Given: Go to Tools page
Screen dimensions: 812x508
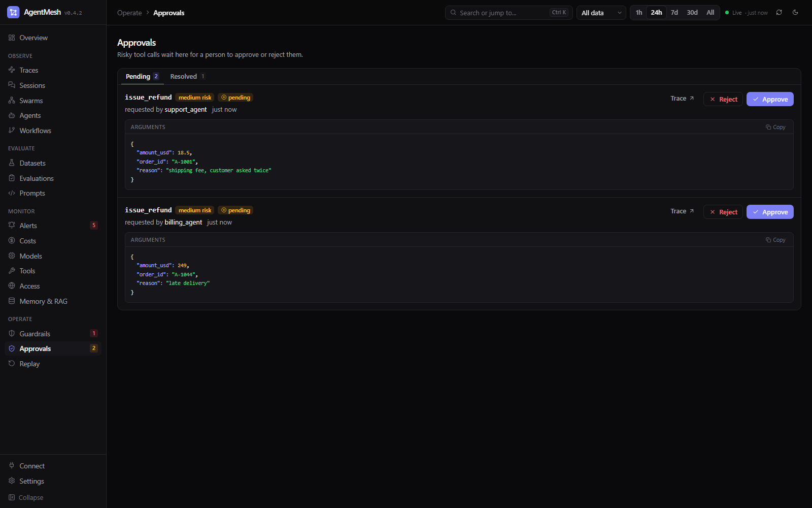Looking at the screenshot, I should coord(53,271).
